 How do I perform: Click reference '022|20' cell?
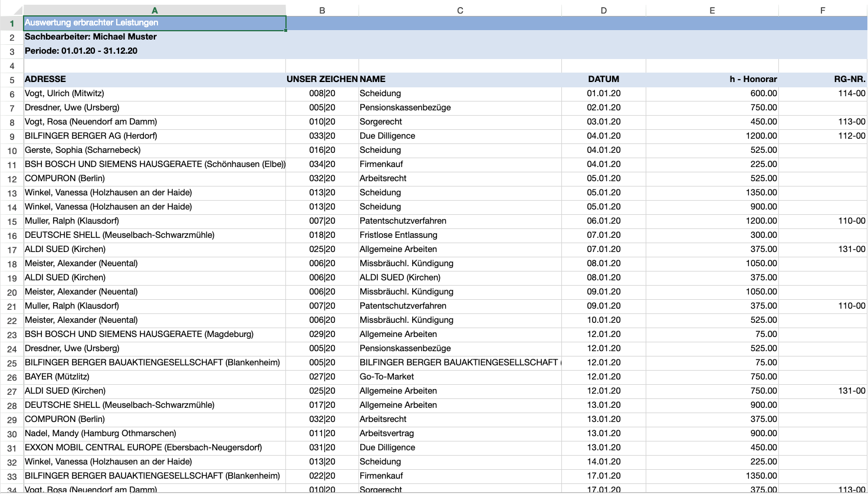[322, 476]
